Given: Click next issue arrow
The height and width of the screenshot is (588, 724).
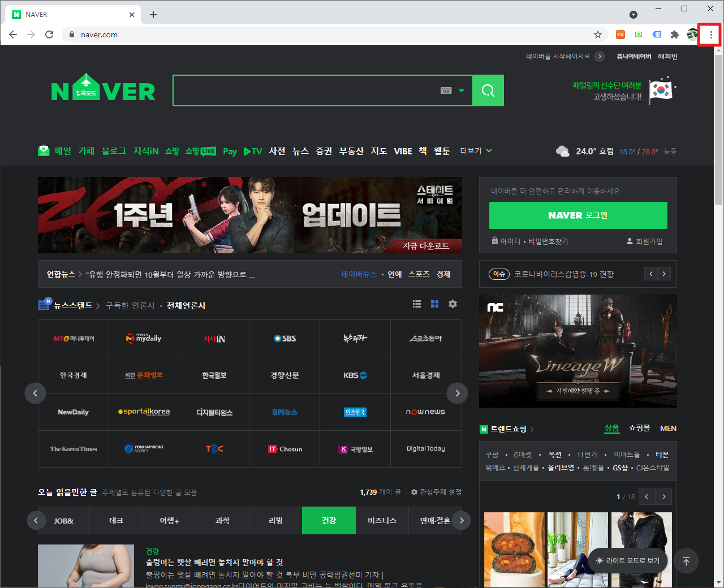Looking at the screenshot, I should point(664,274).
